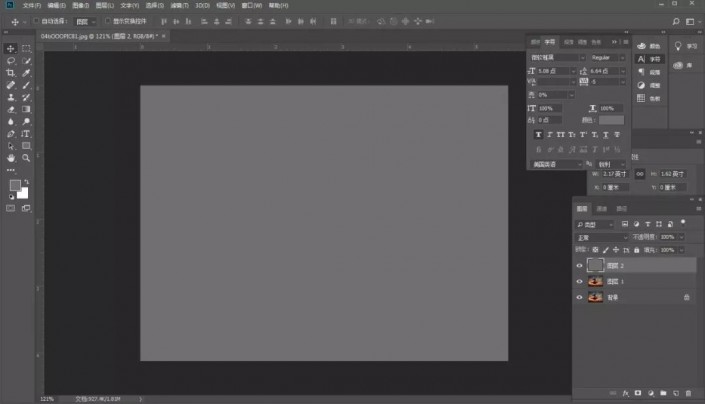
Task: Toggle faux bold in the character panel
Action: pyautogui.click(x=539, y=134)
